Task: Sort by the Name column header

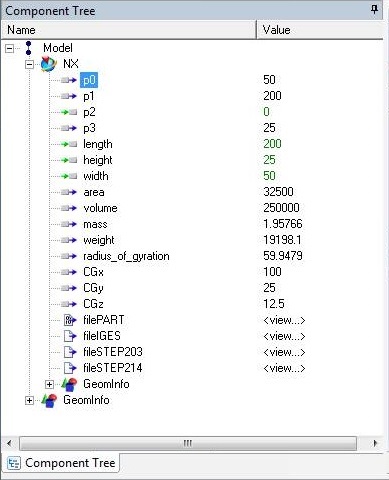Action: (x=129, y=30)
